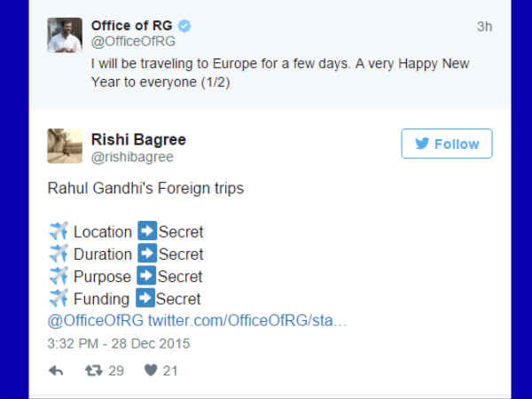View the 29 retweets count

115,371
